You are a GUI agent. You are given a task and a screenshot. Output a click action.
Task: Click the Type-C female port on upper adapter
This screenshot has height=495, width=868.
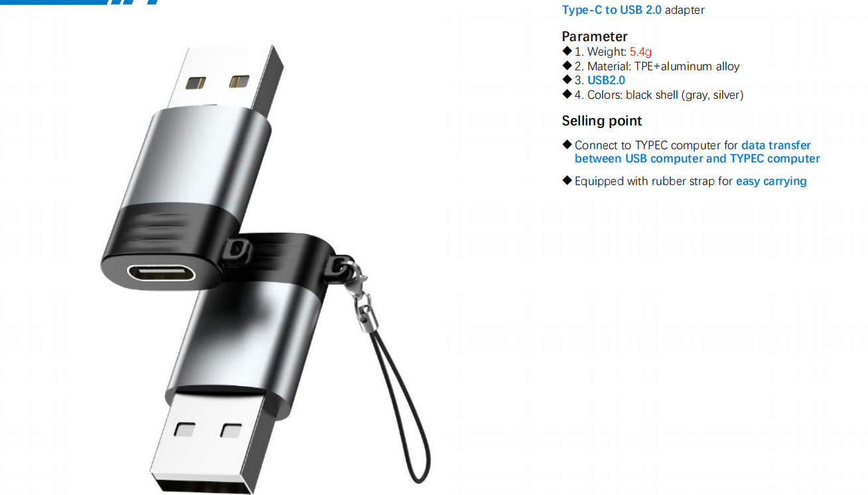coord(161,272)
